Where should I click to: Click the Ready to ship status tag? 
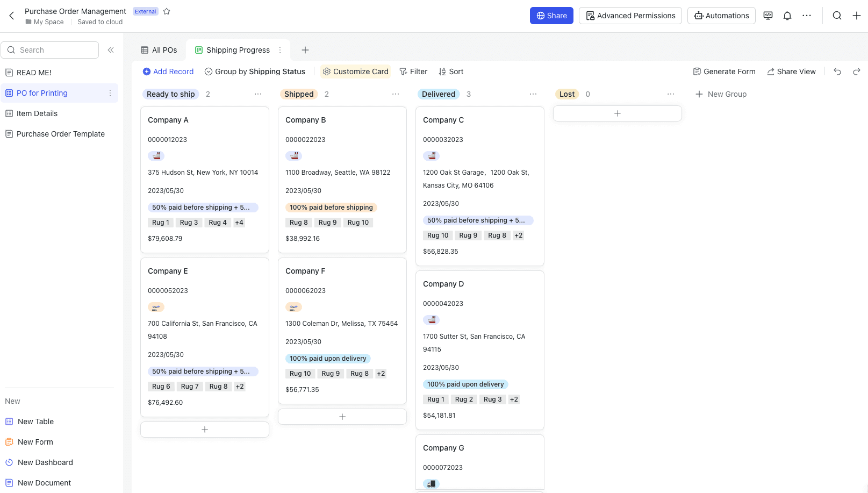point(171,94)
